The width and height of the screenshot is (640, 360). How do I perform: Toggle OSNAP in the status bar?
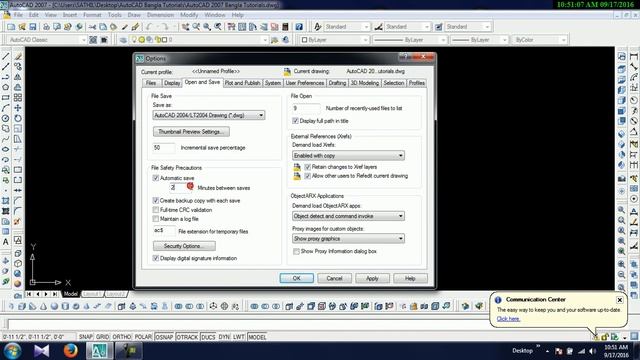click(x=164, y=337)
